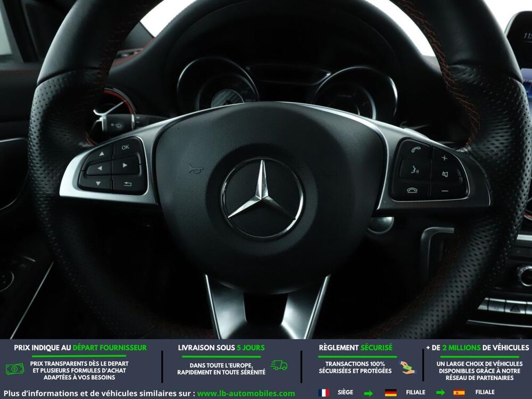532x399 pixels.
Task: Click the "TRANSACTIONS 100% SÉCURISÉES ET PROTÉGÉES" text
Action: pyautogui.click(x=355, y=368)
